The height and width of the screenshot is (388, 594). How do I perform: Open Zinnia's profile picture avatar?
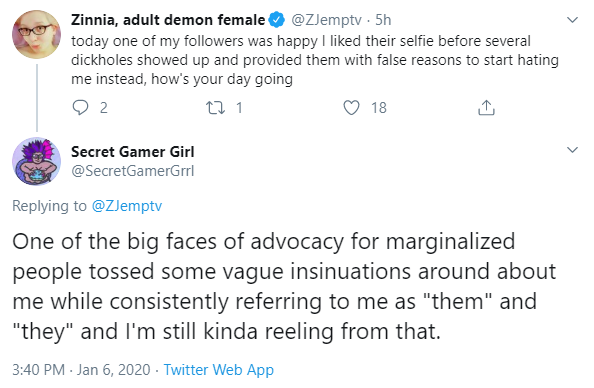point(36,34)
